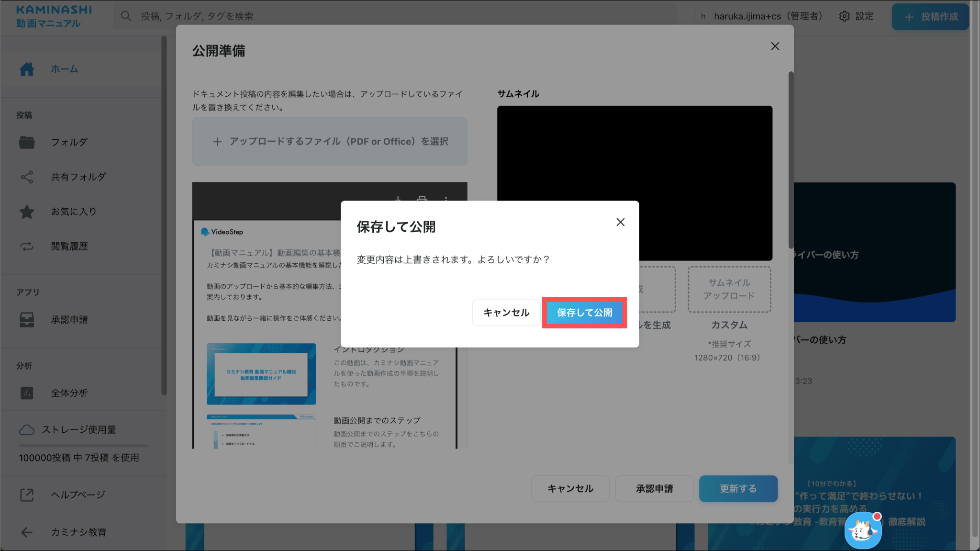Click the 全体分析 chart icon

pyautogui.click(x=27, y=393)
